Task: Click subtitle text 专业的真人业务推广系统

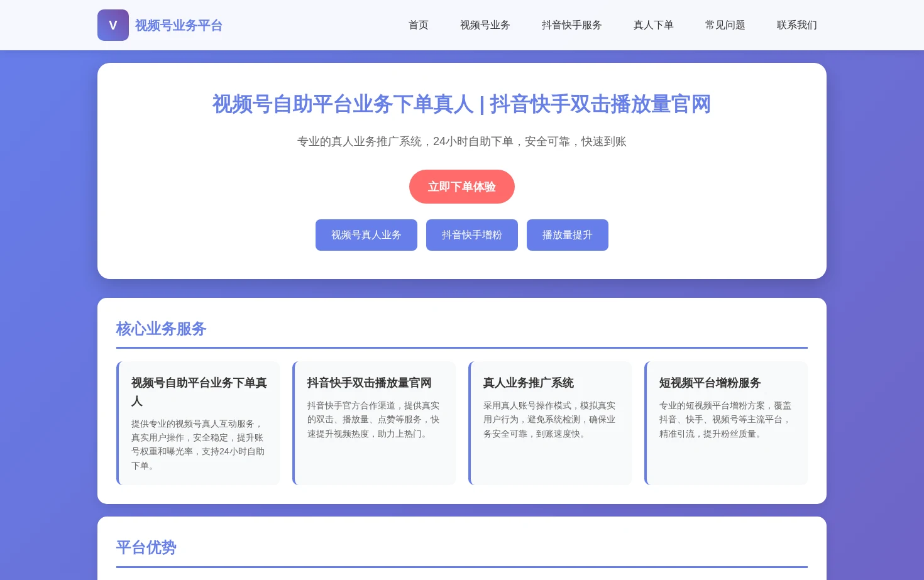Action: coord(360,141)
